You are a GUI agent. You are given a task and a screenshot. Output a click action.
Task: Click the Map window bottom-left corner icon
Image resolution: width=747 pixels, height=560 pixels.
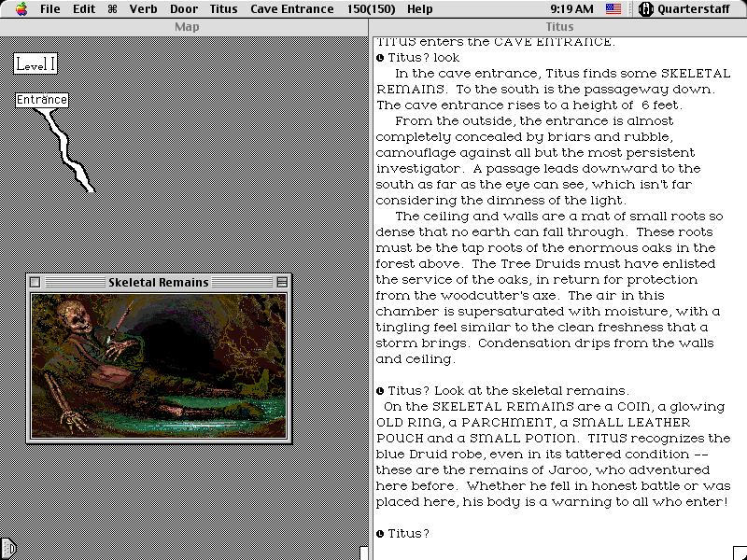[8, 549]
